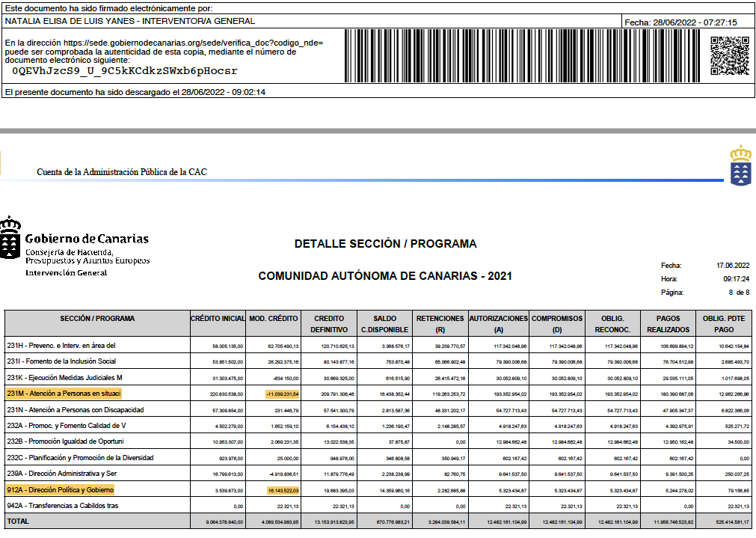Click Mod. Crédito -634.150,00 in 231K row
This screenshot has width=756, height=538.
286,379
